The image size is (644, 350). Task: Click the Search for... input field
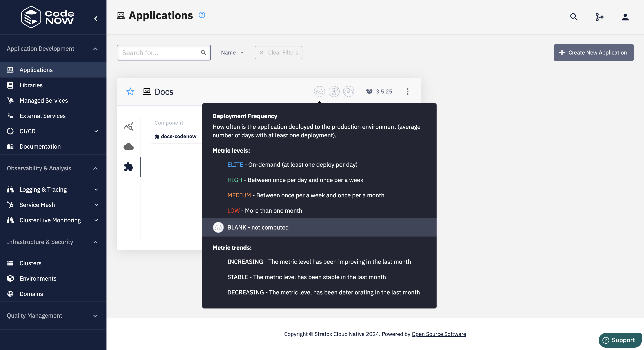[x=160, y=53]
